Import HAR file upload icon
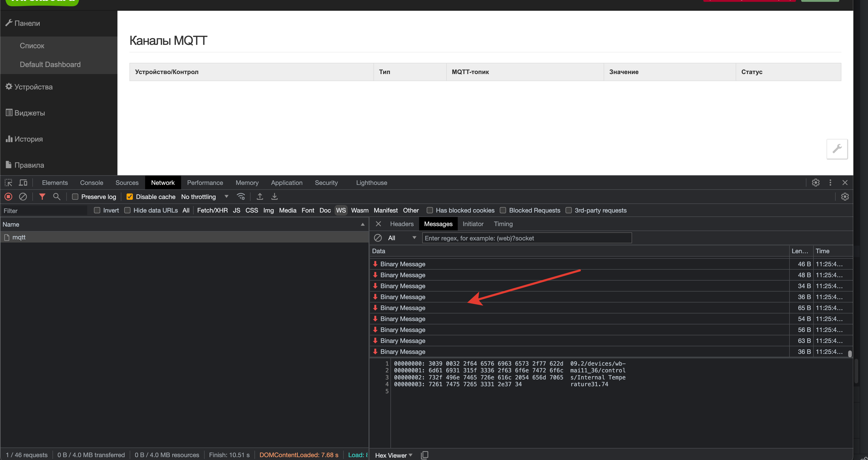 coord(260,197)
